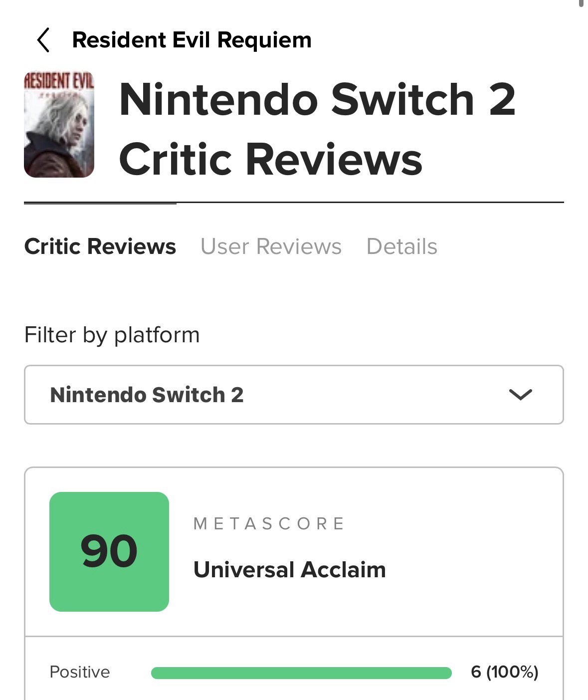Click the Positive label in the score breakdown
Screen dimensions: 588x700
pos(80,672)
